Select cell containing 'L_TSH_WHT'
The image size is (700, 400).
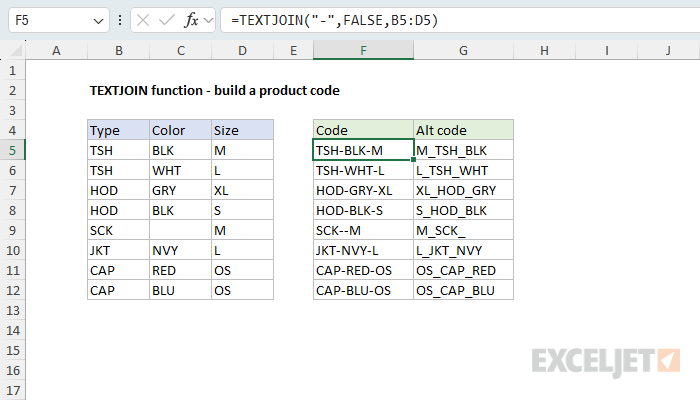coord(463,170)
